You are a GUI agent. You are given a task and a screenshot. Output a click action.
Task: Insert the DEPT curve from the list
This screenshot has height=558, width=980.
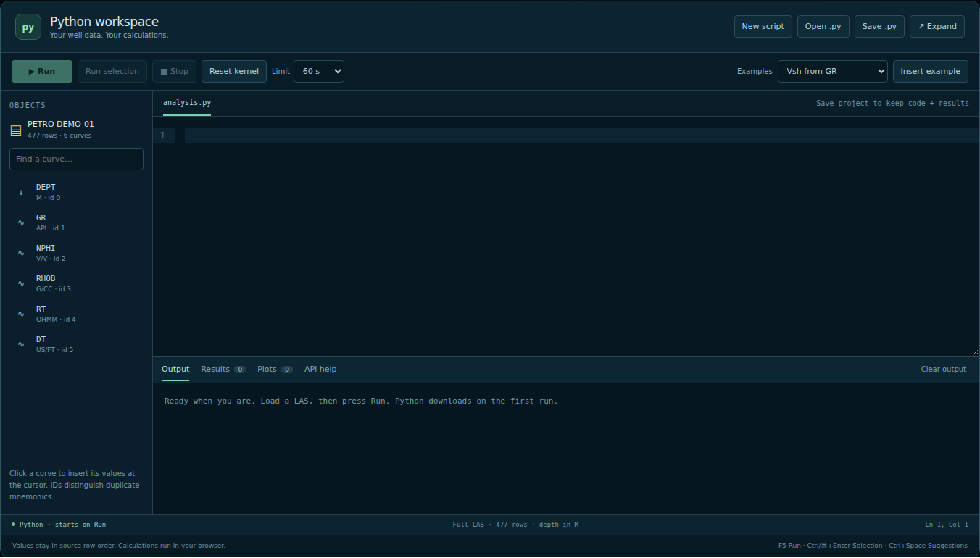click(76, 192)
